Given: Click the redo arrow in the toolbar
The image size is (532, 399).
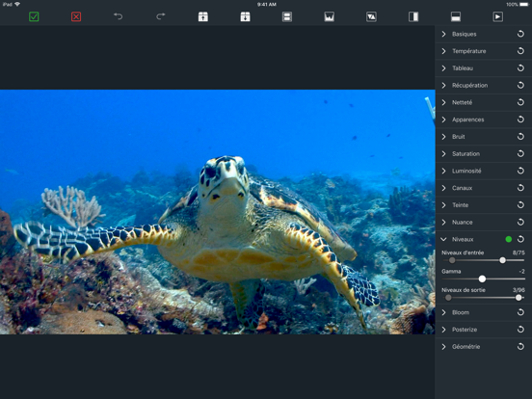Looking at the screenshot, I should click(x=161, y=16).
